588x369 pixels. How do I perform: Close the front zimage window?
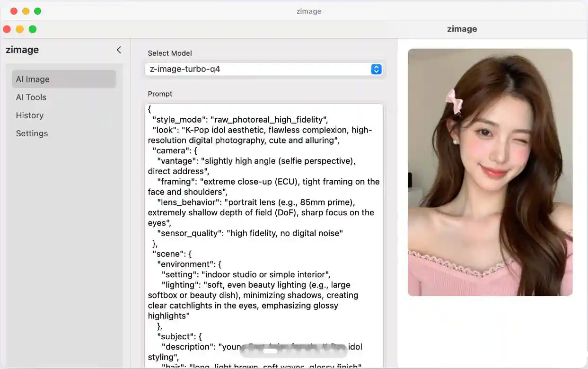(7, 29)
